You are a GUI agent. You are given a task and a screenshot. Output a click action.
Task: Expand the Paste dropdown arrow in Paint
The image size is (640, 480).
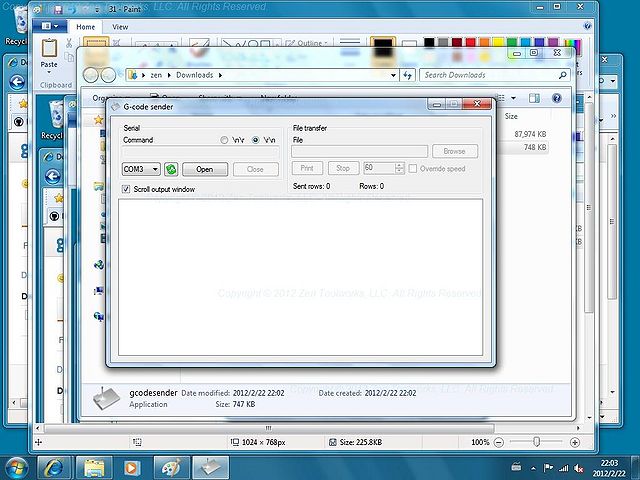pos(49,73)
